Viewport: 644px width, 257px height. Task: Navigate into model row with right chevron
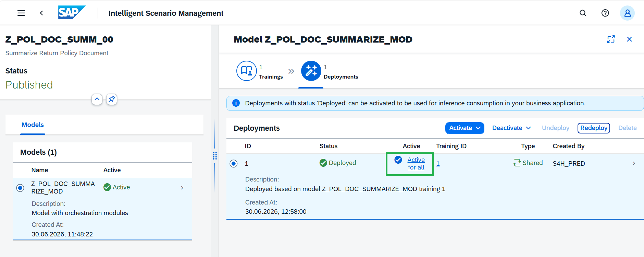(x=182, y=188)
